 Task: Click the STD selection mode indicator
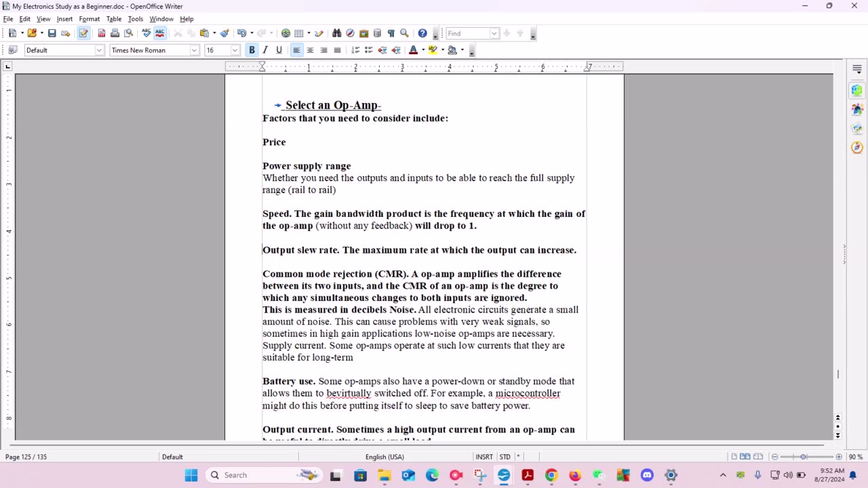(505, 457)
